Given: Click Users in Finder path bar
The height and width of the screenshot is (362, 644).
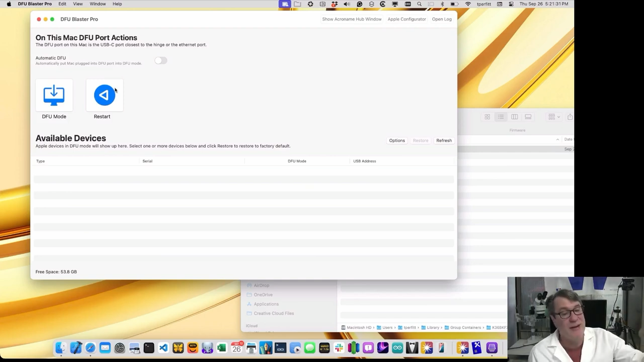Looking at the screenshot, I should (x=384, y=328).
